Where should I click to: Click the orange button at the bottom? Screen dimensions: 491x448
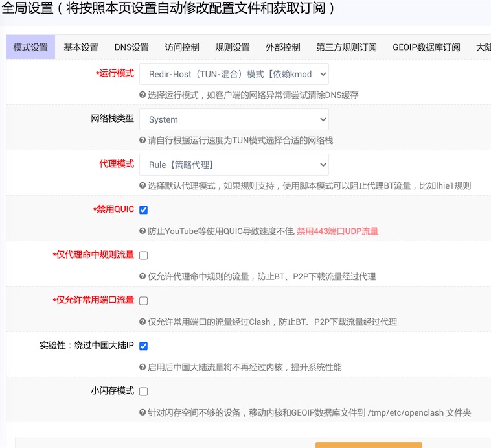pyautogui.click(x=369, y=445)
